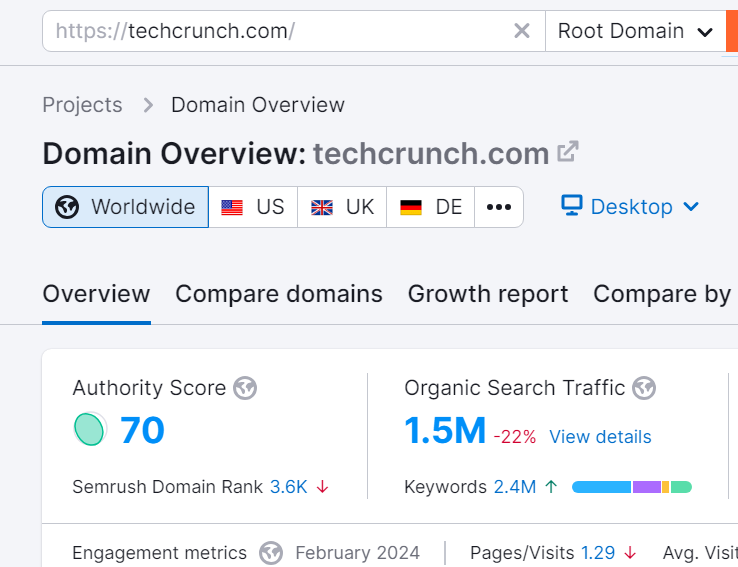Select the Worldwide region toggle
This screenshot has width=738, height=567.
[x=126, y=207]
